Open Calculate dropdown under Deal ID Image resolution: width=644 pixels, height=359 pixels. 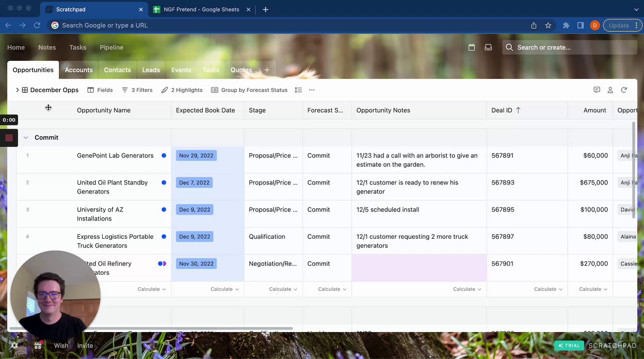click(548, 289)
